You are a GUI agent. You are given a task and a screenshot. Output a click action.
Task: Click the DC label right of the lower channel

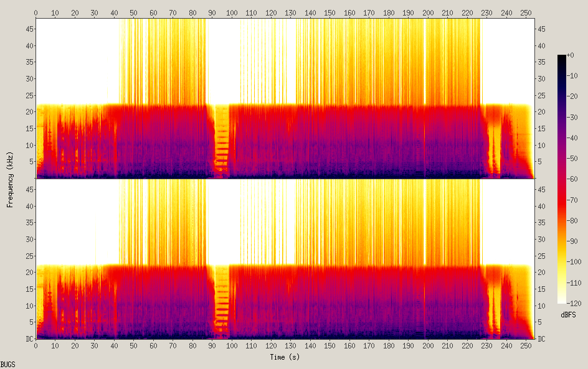point(542,339)
